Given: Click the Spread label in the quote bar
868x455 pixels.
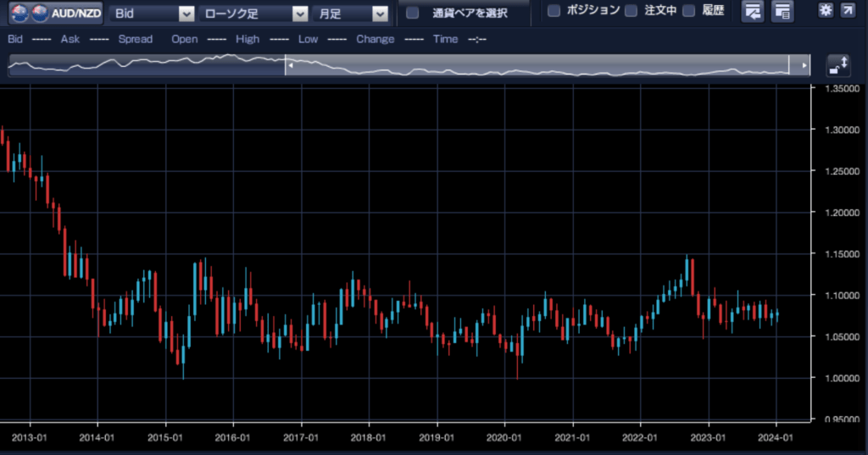Looking at the screenshot, I should pyautogui.click(x=135, y=39).
